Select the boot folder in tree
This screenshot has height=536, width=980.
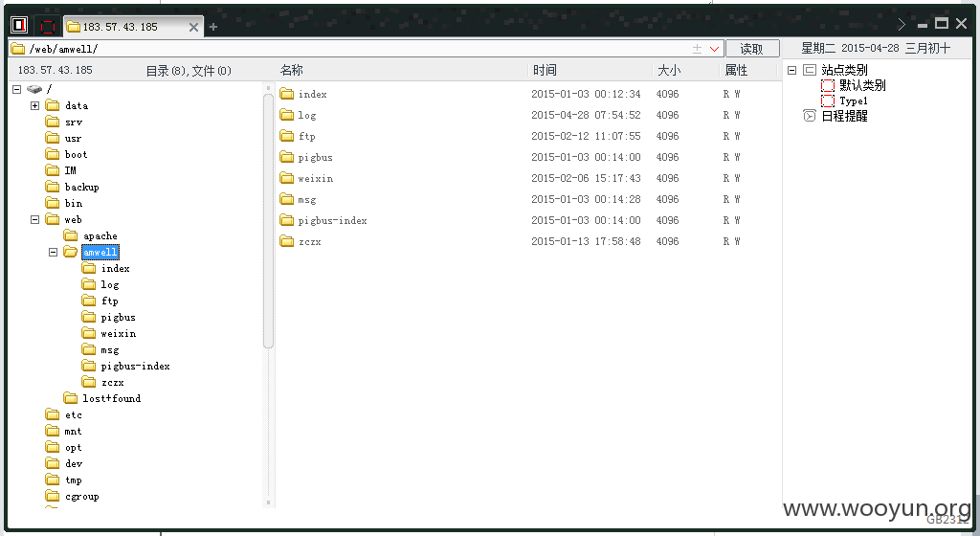coord(66,154)
